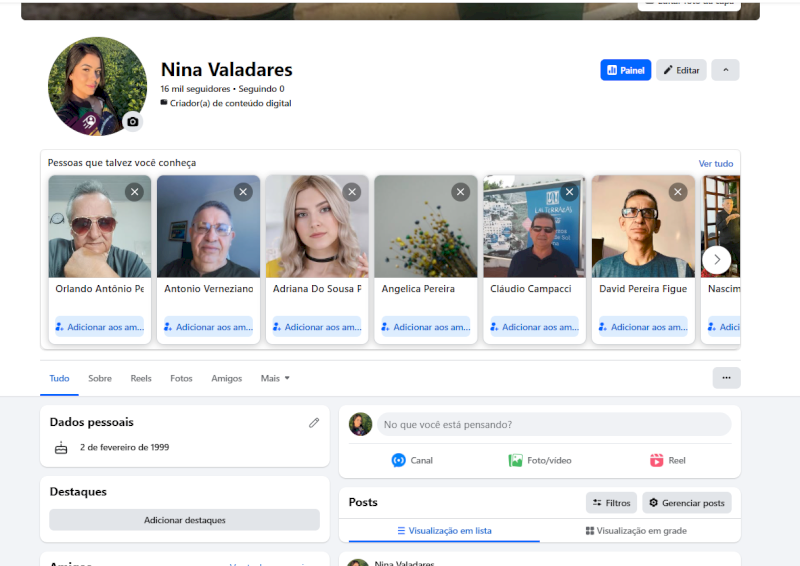The height and width of the screenshot is (566, 800).
Task: Show next suggestions with right arrow
Action: 717,259
